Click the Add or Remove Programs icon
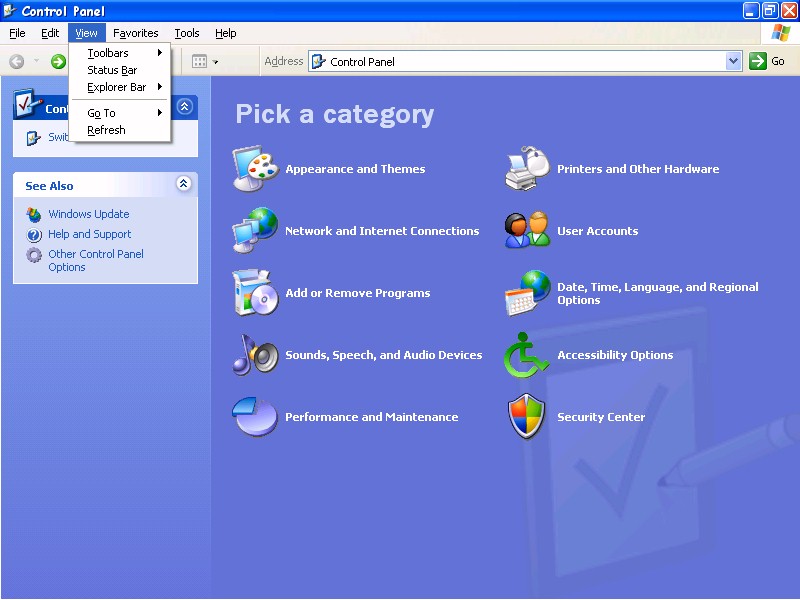Viewport: 800px width, 600px height. point(256,292)
